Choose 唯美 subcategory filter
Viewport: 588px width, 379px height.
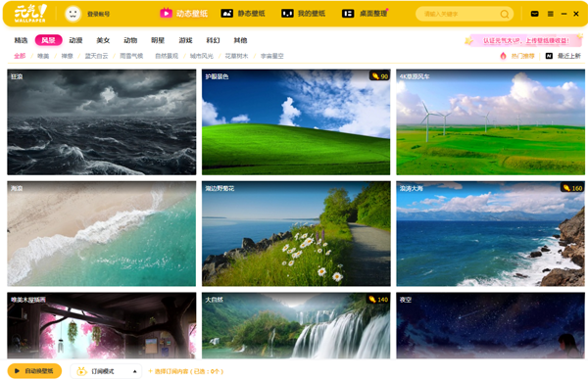pos(43,56)
